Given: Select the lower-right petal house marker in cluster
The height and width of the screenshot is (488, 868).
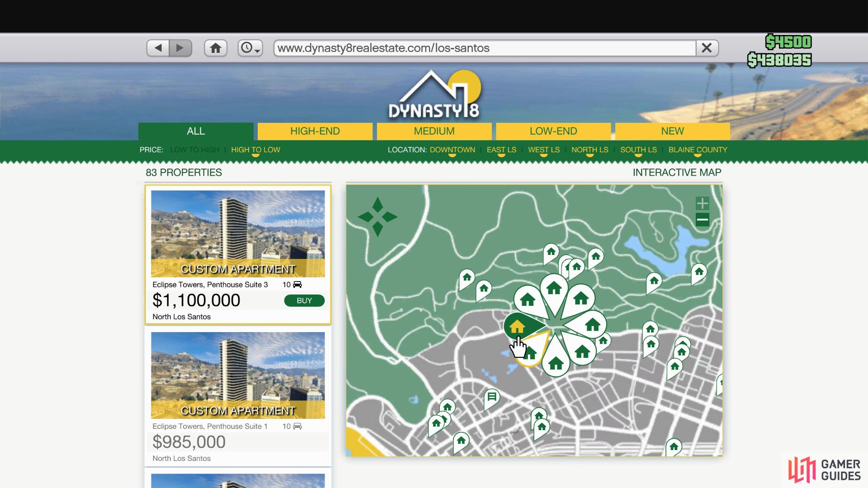Looking at the screenshot, I should point(582,351).
